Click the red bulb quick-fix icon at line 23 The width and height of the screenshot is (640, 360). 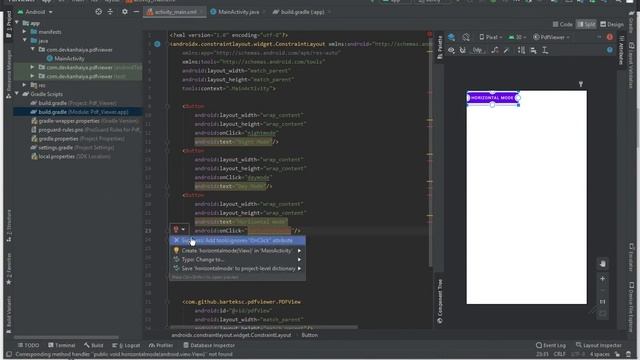pyautogui.click(x=176, y=229)
